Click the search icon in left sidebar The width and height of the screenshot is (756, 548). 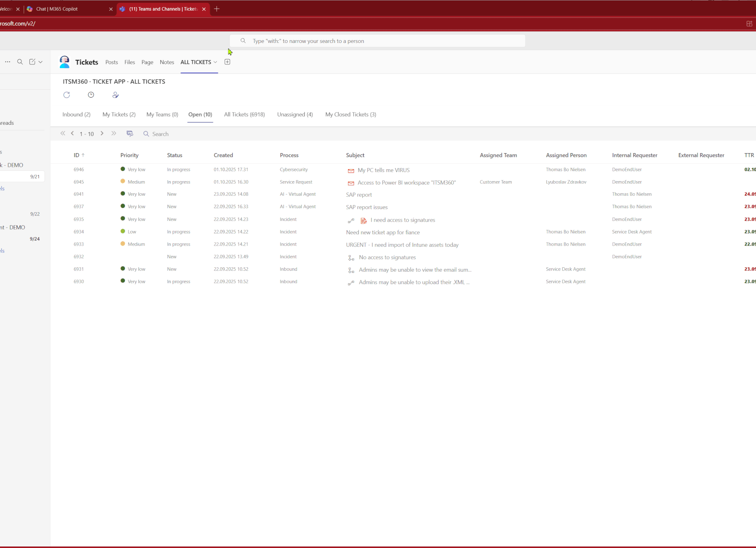tap(20, 62)
